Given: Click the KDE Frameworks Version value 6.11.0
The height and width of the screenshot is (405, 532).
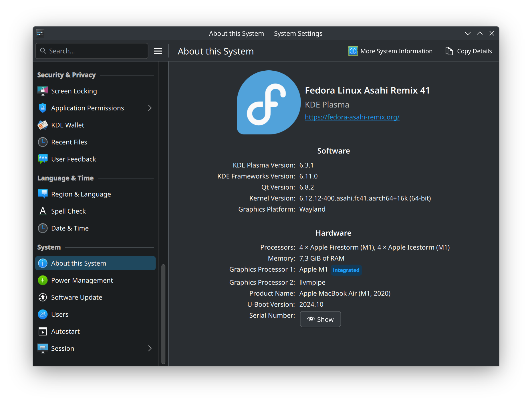Looking at the screenshot, I should (x=308, y=176).
